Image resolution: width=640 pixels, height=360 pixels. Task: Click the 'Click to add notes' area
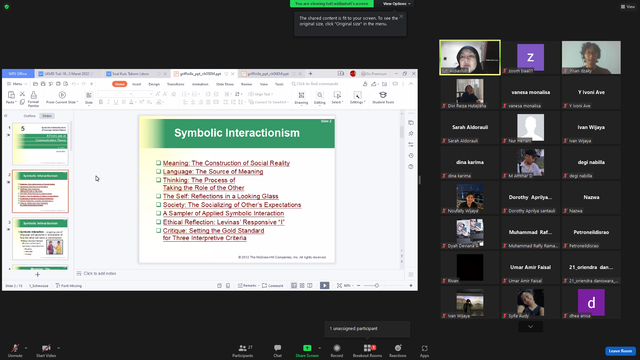coord(100,273)
